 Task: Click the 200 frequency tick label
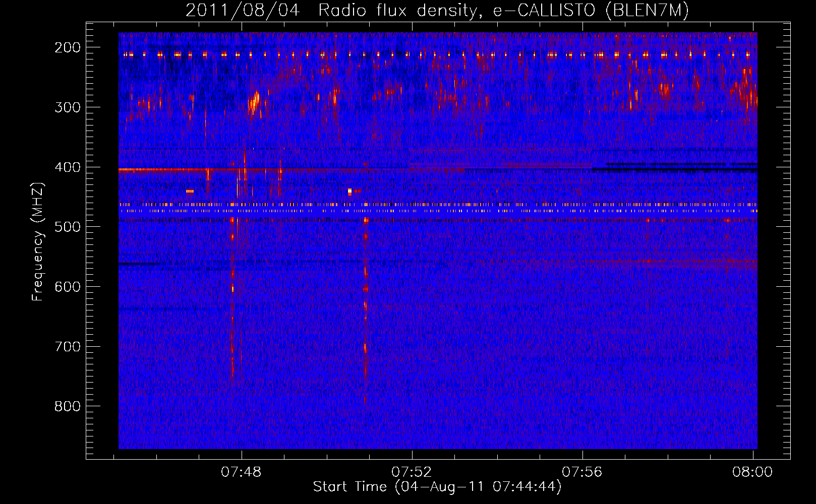(x=68, y=47)
